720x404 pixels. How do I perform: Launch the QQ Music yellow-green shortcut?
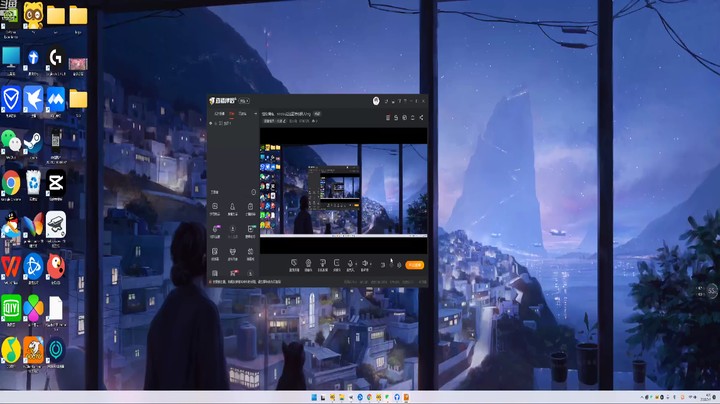point(11,349)
